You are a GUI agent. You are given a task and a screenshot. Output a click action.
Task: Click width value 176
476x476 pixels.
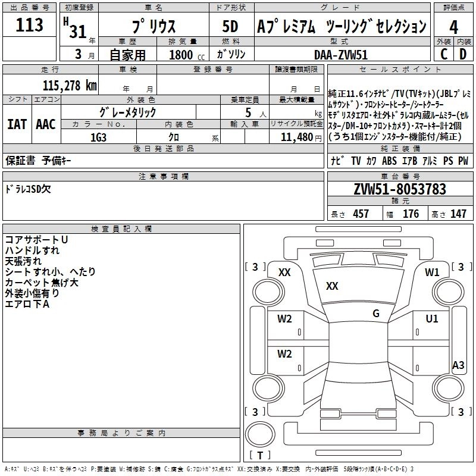point(411,214)
